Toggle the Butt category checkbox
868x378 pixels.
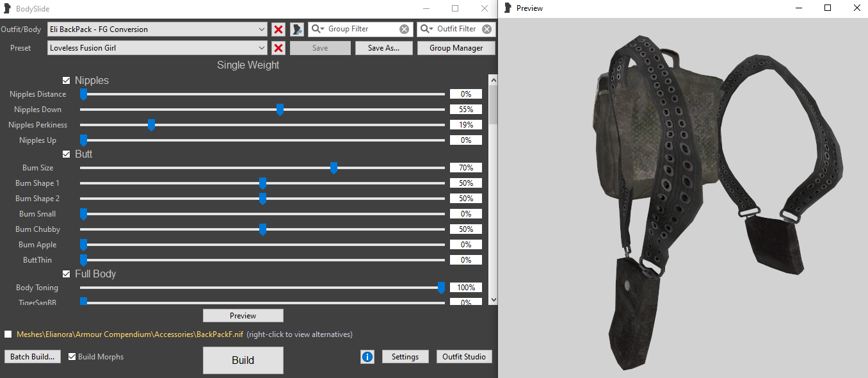(x=66, y=154)
